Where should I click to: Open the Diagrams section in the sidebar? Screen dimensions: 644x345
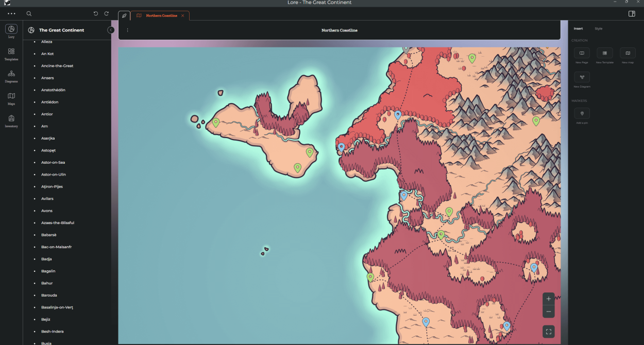point(11,74)
